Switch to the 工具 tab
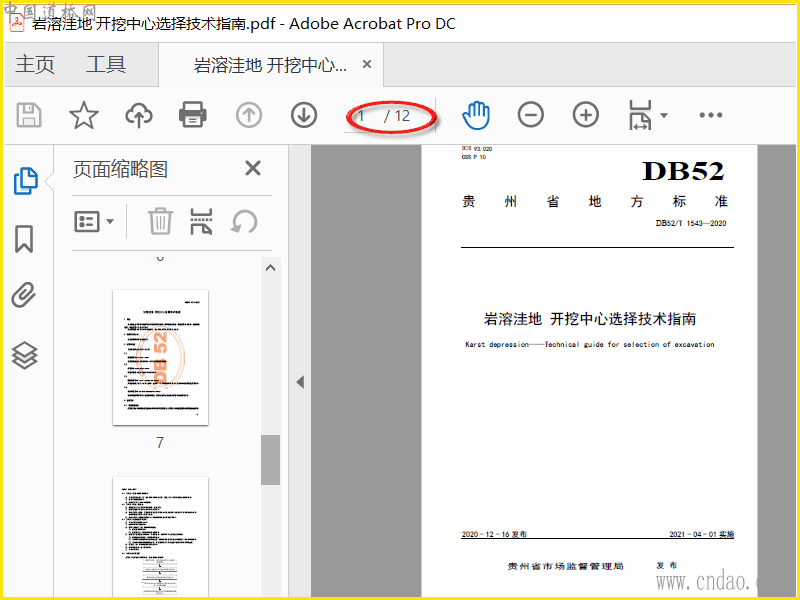Viewport: 800px width, 600px height. pos(106,64)
